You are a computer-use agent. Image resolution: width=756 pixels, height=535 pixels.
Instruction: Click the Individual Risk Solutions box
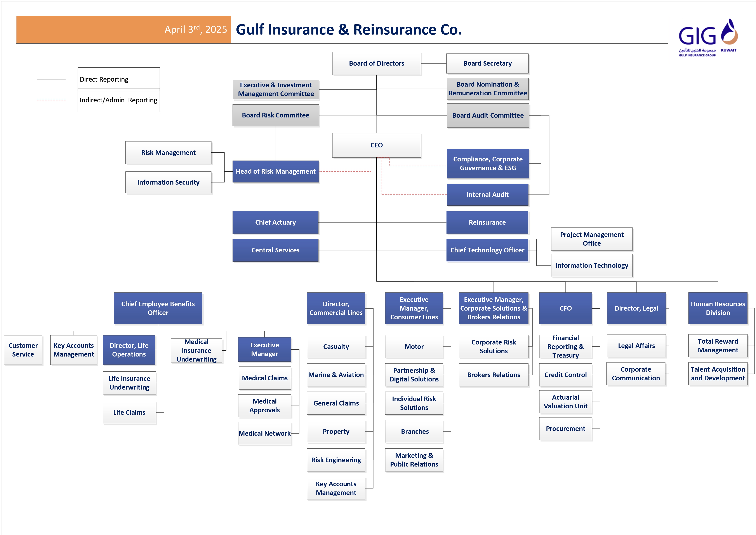pos(414,403)
